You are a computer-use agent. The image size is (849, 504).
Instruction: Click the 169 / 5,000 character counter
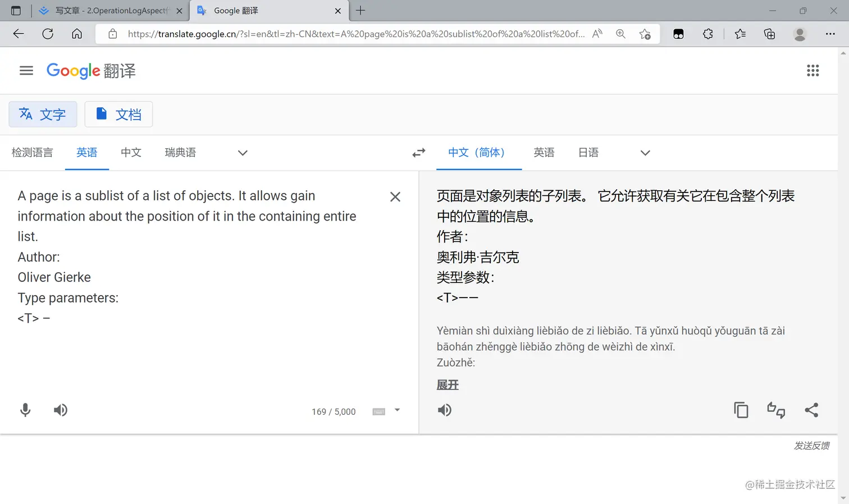(334, 412)
